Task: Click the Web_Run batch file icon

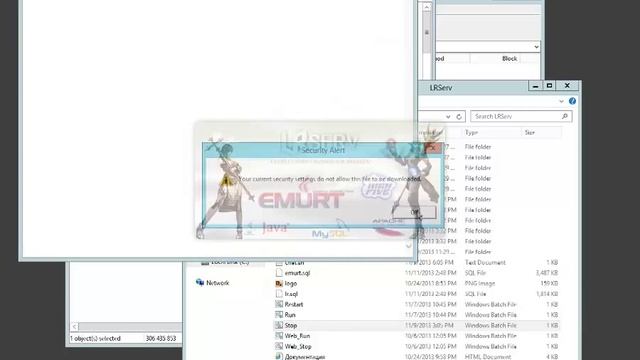Action: (x=279, y=336)
